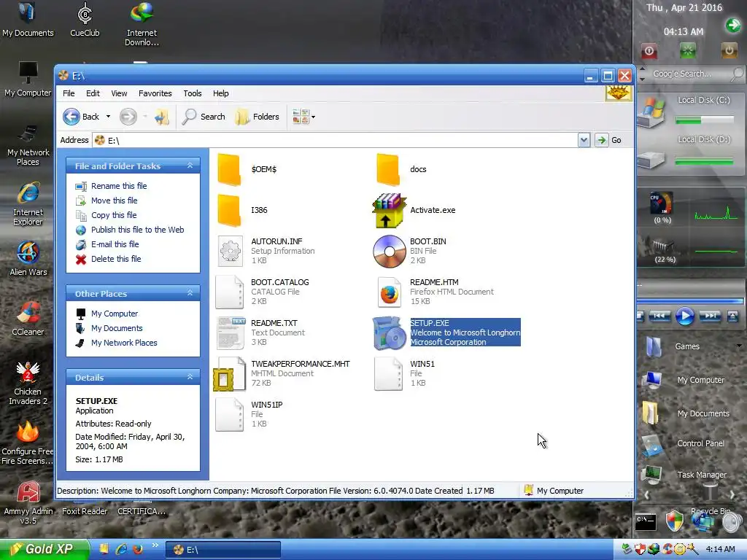Toggle the Folders pane button
Viewport: 747px width, 560px height.
258,117
